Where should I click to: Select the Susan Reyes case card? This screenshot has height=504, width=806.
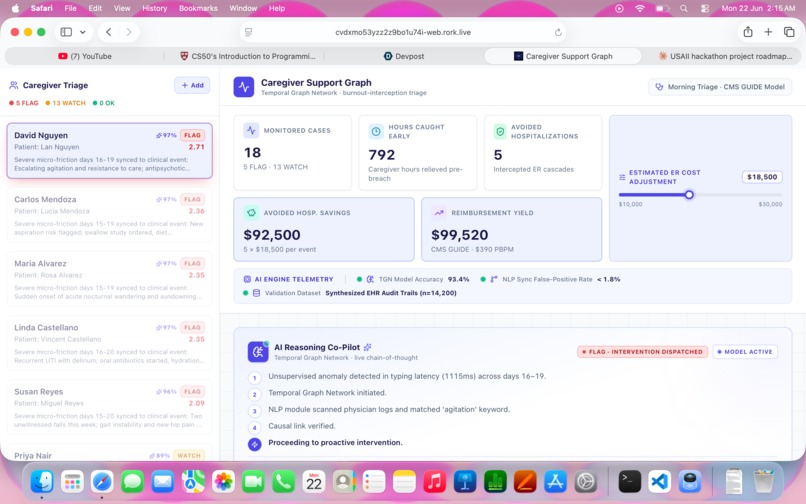point(109,407)
